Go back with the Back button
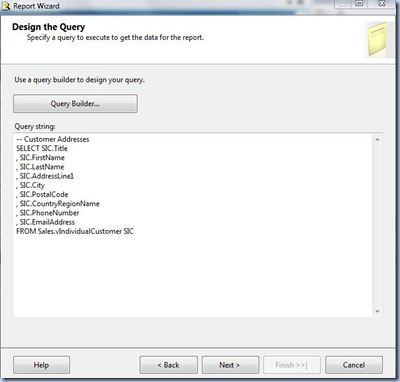This screenshot has width=400, height=382. (x=168, y=365)
